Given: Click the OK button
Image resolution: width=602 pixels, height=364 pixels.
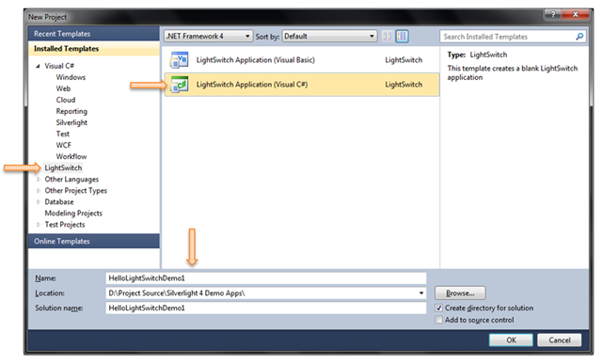Looking at the screenshot, I should [x=511, y=340].
